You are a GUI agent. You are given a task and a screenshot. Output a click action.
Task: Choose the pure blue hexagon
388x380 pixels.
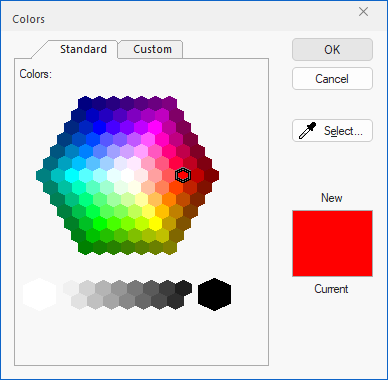pyautogui.click(x=99, y=127)
